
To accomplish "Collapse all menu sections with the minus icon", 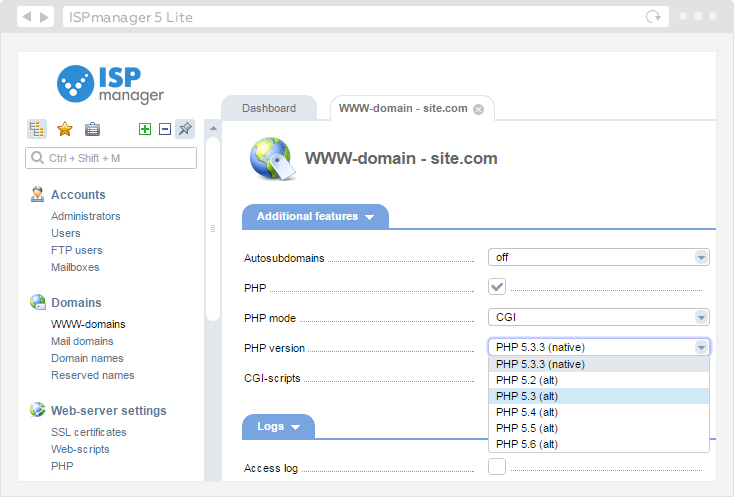I will (x=164, y=128).
